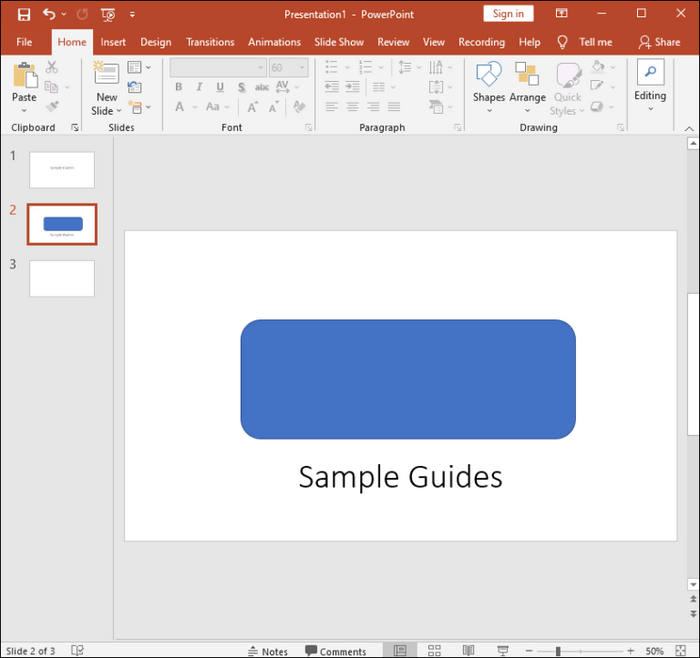Screen dimensions: 700x658
Task: Open the Shapes gallery
Action: tap(488, 76)
